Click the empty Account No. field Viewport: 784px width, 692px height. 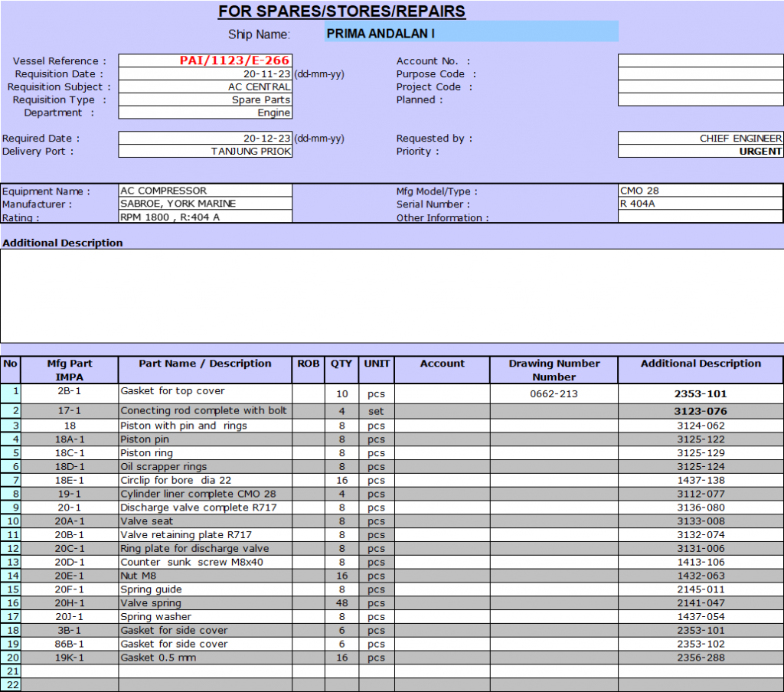pyautogui.click(x=700, y=61)
